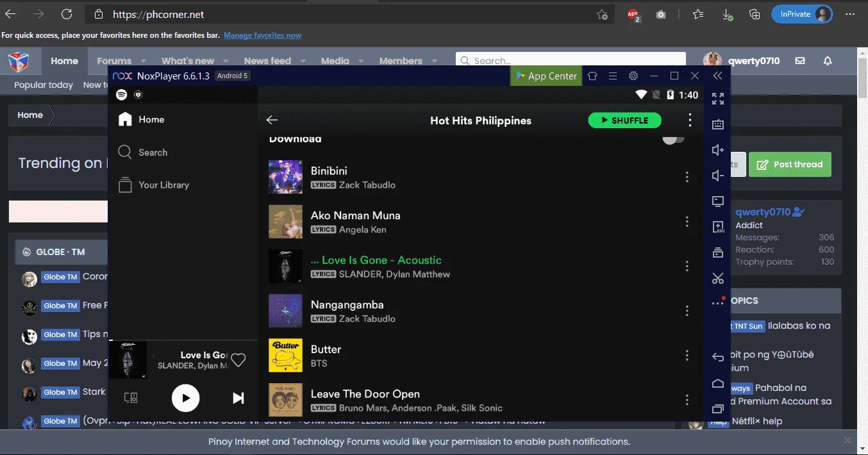Viewport: 868px width, 455px height.
Task: Click NoxPlayer install APK icon
Action: (x=718, y=227)
